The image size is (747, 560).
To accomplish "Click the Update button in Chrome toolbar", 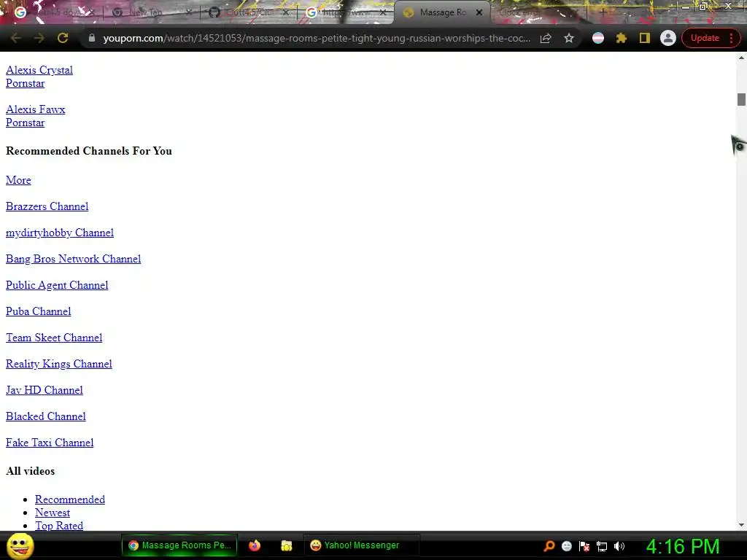I will click(705, 38).
